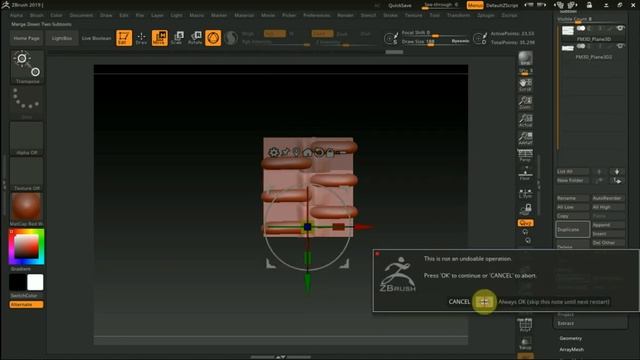The height and width of the screenshot is (360, 640).
Task: Adjust the Draw Size slider
Action: [x=435, y=42]
